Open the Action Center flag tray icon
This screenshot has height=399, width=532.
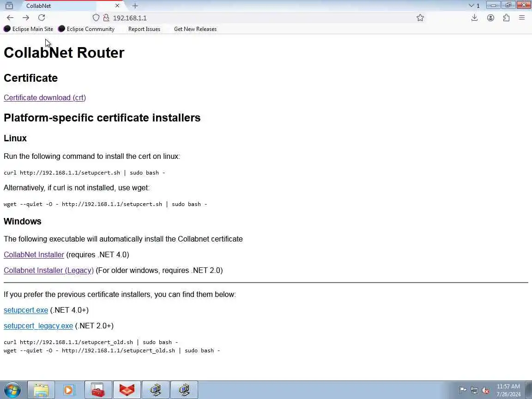pos(462,390)
